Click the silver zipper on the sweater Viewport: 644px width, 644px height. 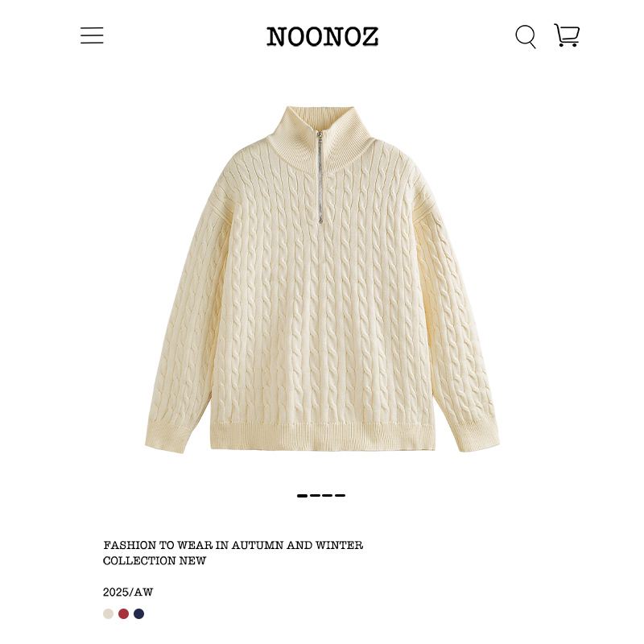point(320,177)
